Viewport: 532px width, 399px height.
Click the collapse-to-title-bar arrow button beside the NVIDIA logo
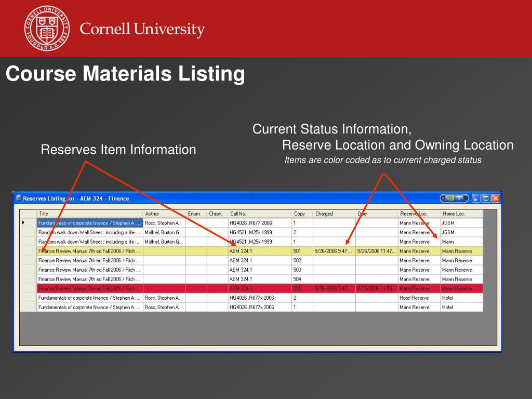pos(459,198)
